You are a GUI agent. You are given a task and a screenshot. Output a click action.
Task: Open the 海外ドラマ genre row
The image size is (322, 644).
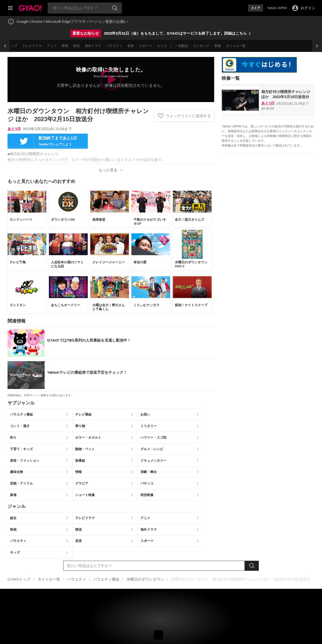(171, 530)
